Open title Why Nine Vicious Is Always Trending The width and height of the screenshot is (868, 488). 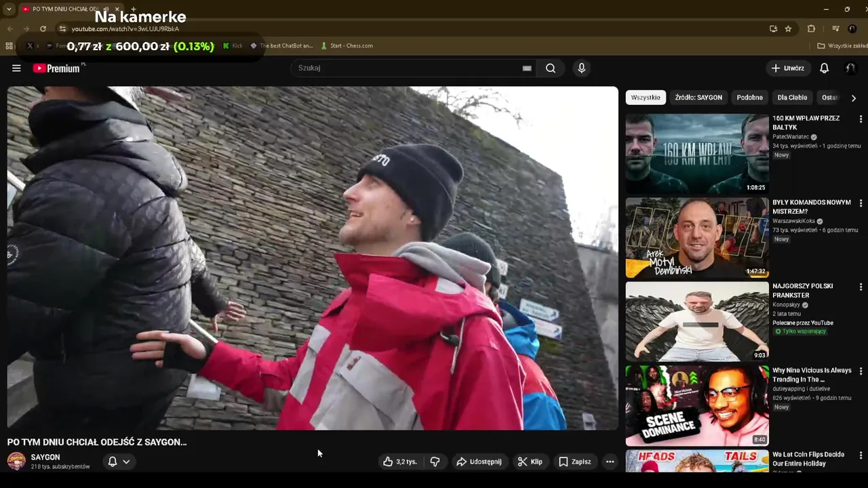click(x=812, y=375)
